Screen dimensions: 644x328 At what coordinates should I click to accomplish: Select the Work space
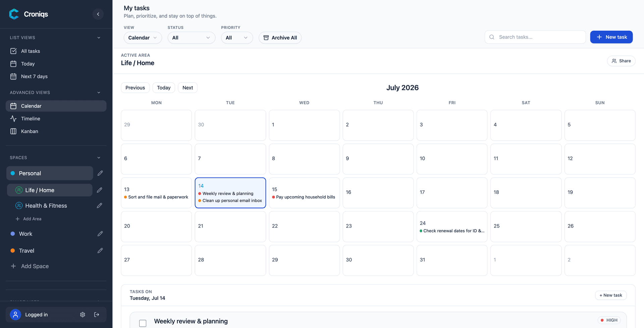pyautogui.click(x=50, y=234)
